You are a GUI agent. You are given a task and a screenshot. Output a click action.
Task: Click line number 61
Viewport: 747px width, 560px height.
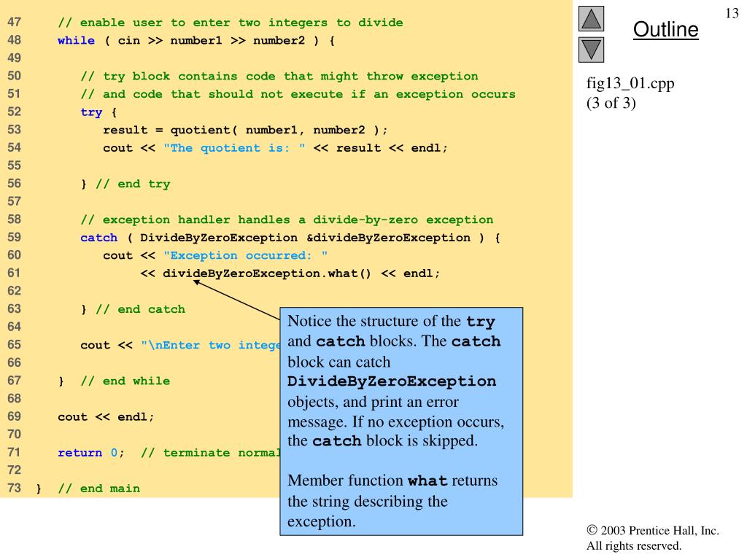pyautogui.click(x=15, y=273)
